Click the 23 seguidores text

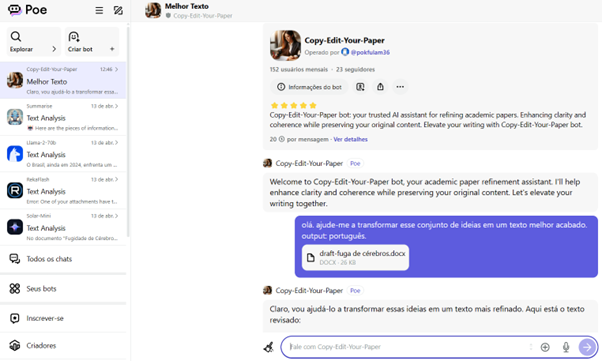355,70
